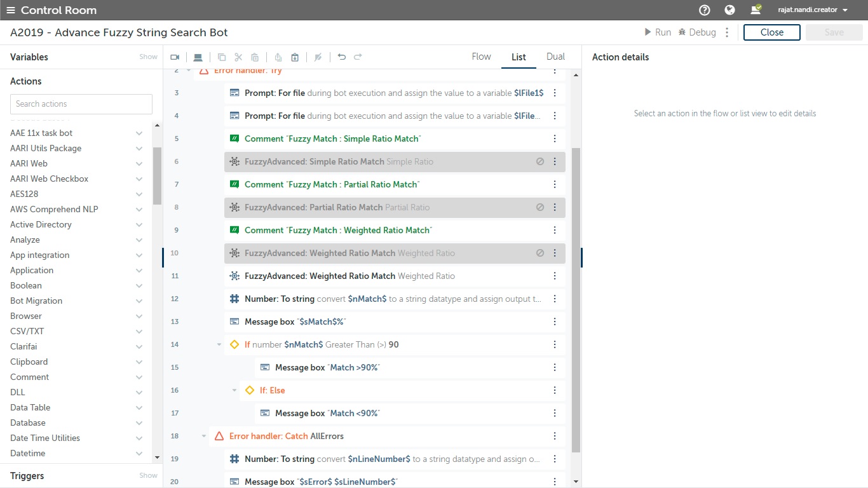Click the Close button
The image size is (868, 488).
pyautogui.click(x=771, y=32)
